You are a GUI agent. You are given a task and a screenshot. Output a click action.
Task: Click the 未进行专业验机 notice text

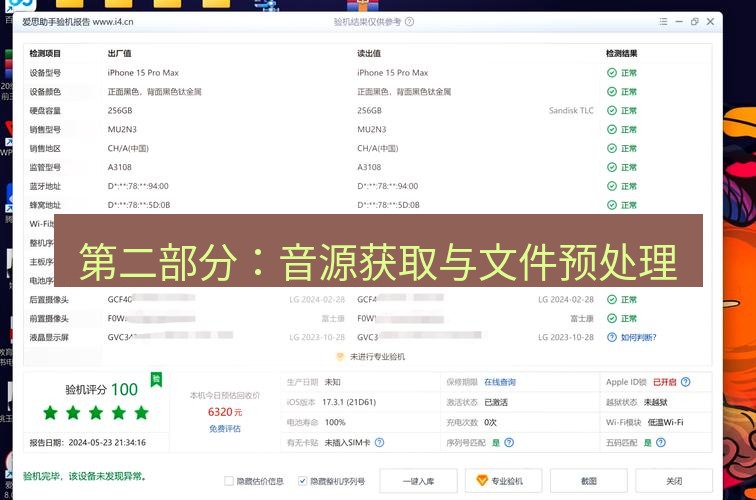[x=378, y=357]
